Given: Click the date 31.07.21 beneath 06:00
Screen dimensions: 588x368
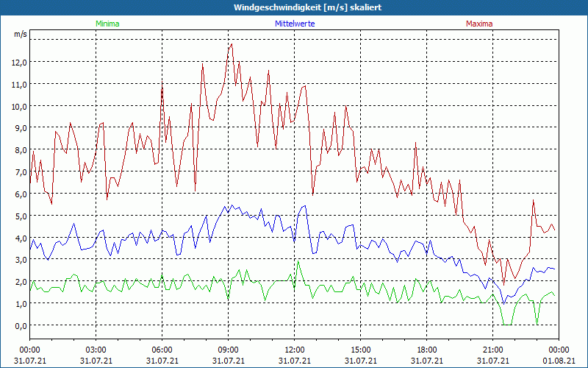Looking at the screenshot, I should pyautogui.click(x=162, y=361).
